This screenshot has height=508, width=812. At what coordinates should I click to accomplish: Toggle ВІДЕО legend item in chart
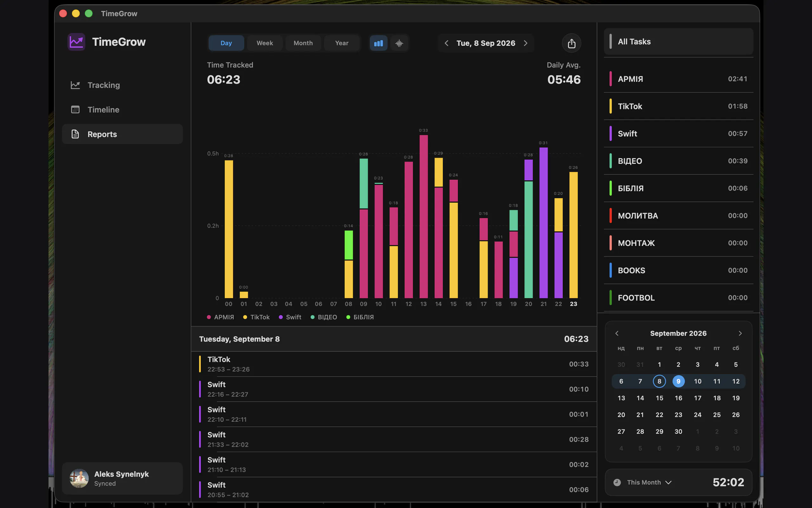click(x=324, y=317)
